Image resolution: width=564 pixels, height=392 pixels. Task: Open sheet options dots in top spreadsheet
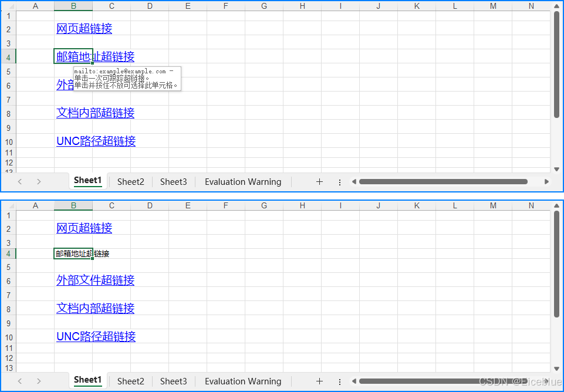340,183
